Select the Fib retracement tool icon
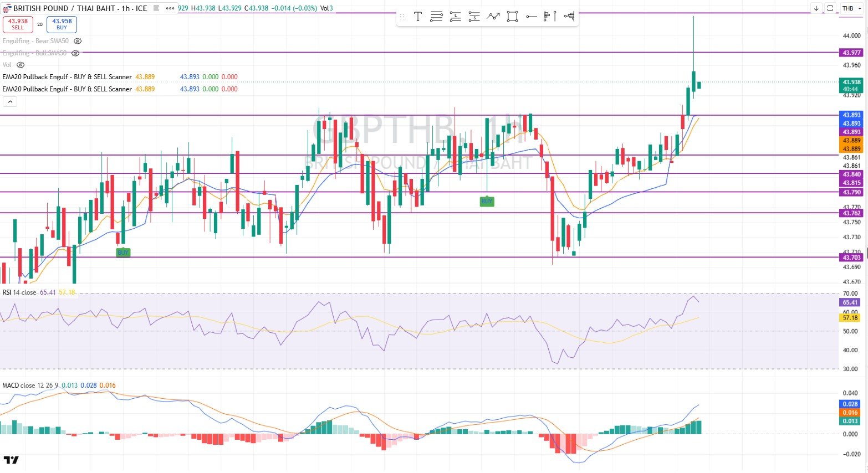The height and width of the screenshot is (473, 868). coord(437,17)
